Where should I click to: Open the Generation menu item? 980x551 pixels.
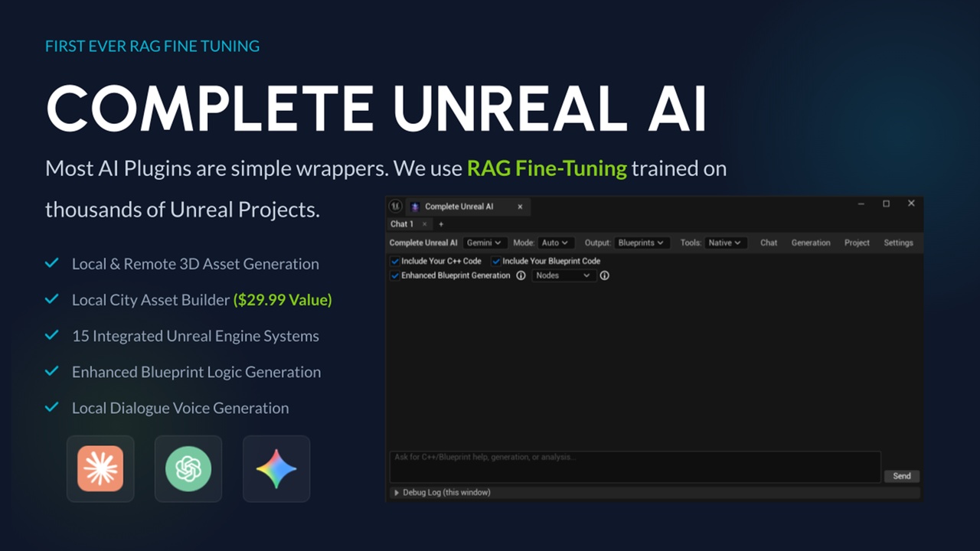[811, 243]
